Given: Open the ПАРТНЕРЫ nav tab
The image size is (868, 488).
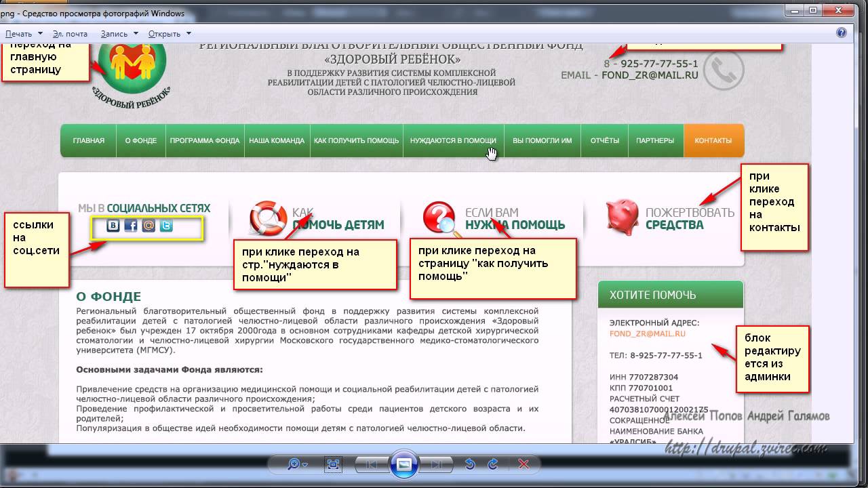Looking at the screenshot, I should [655, 141].
